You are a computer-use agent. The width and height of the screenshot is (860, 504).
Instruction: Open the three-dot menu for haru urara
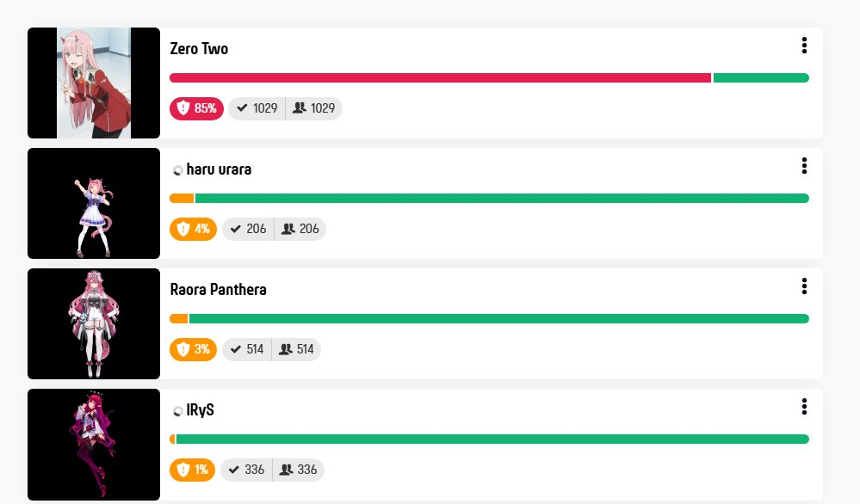804,166
